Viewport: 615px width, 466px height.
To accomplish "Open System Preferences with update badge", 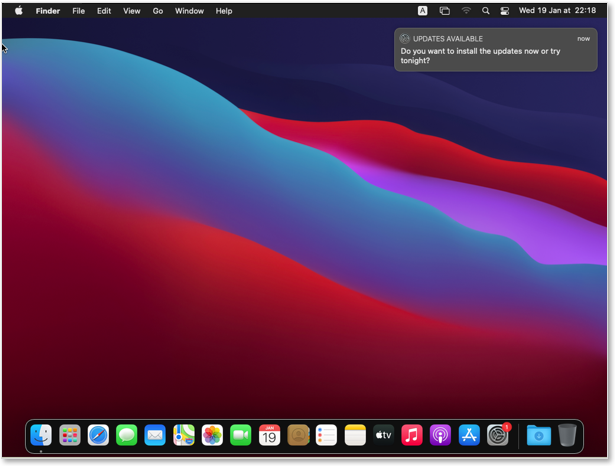I will pos(498,435).
